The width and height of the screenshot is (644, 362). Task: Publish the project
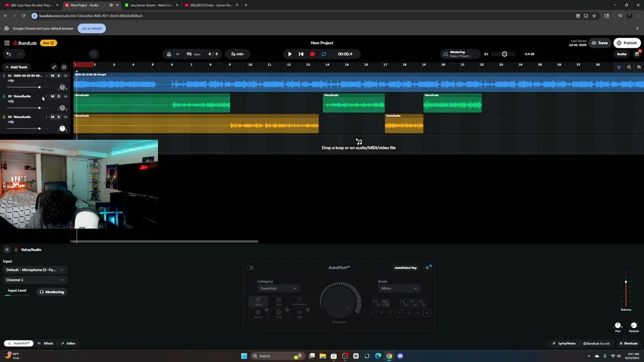point(627,43)
